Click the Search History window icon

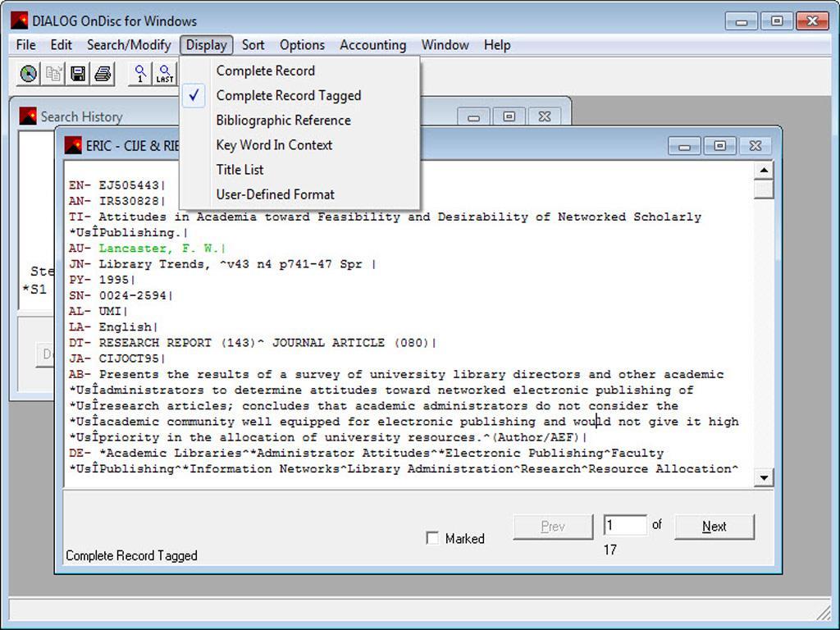[x=28, y=116]
